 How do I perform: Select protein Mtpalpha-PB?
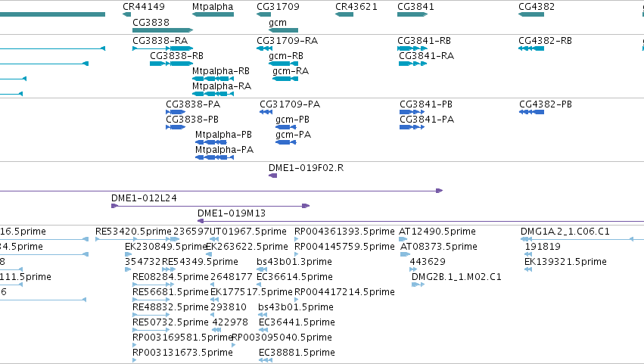click(223, 135)
